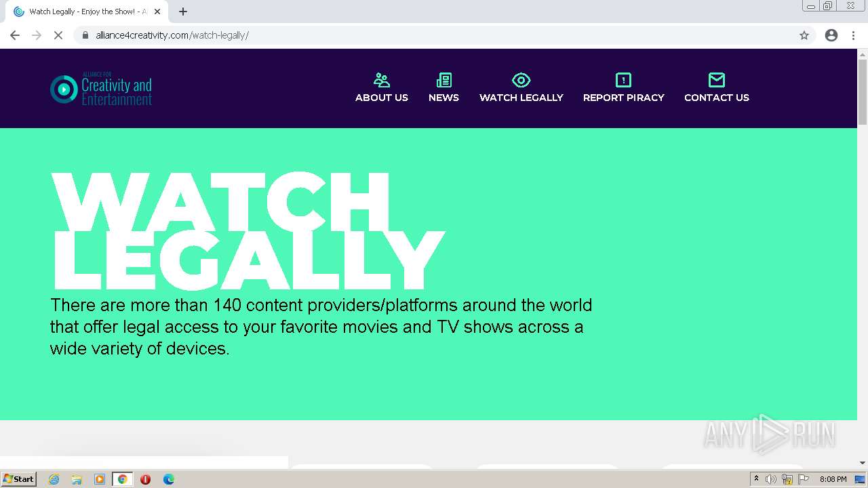
Task: Open File Explorer from the taskbar
Action: (77, 479)
